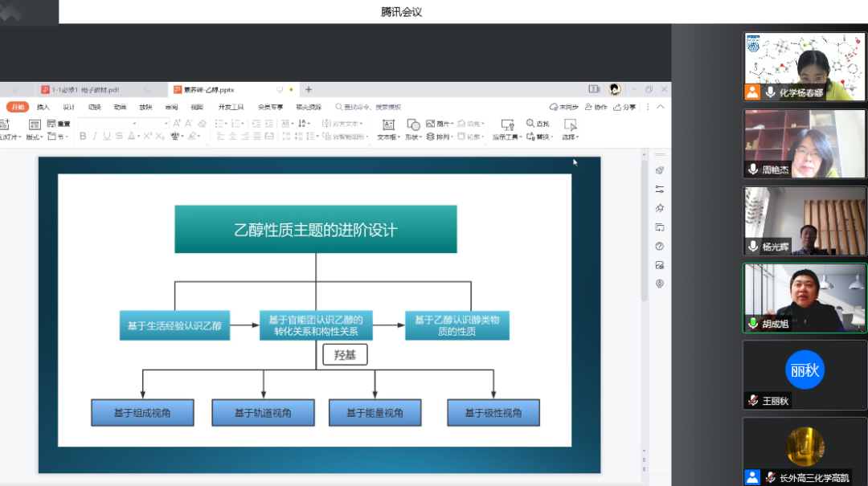
Task: Collapse the ribbon with the chevron
Action: click(661, 107)
